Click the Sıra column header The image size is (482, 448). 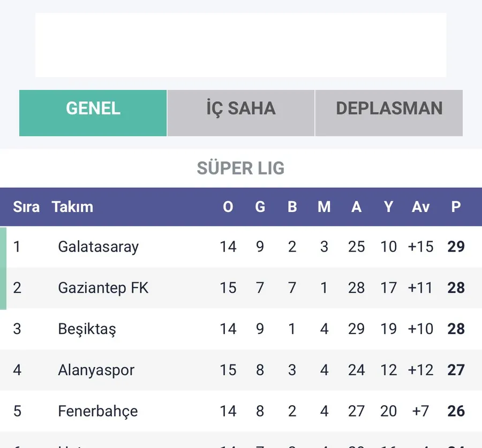(x=26, y=207)
